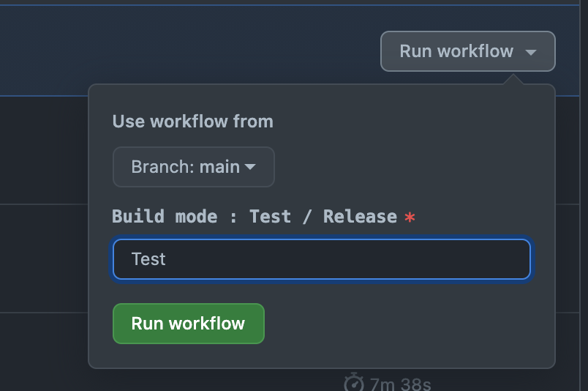The height and width of the screenshot is (391, 588).
Task: Expand the Branch: main selector
Action: click(x=193, y=167)
